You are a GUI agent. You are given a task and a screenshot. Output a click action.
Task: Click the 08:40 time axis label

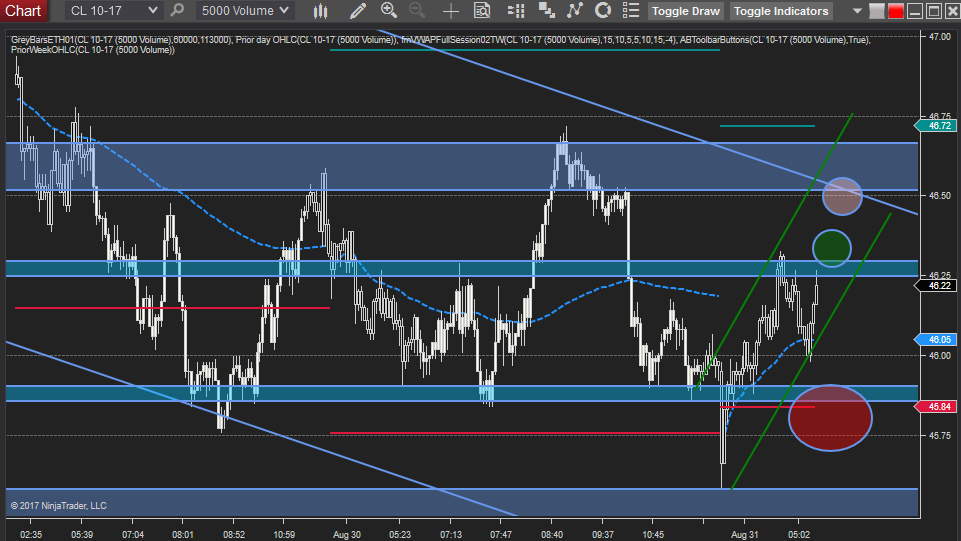[552, 535]
